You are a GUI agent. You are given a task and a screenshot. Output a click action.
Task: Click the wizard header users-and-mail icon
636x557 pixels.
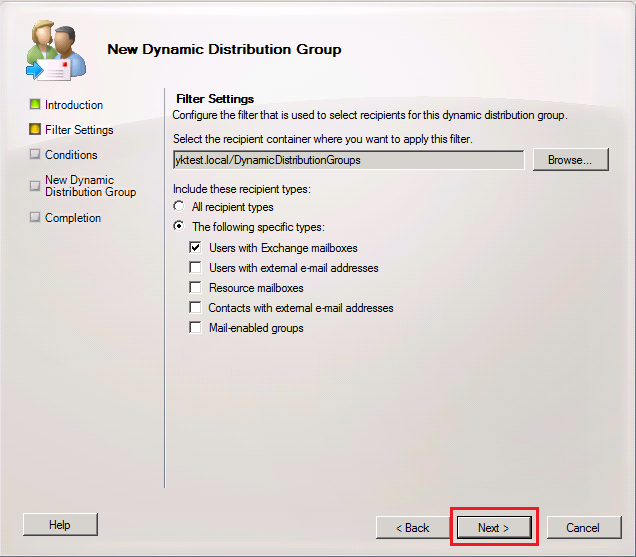pyautogui.click(x=55, y=50)
